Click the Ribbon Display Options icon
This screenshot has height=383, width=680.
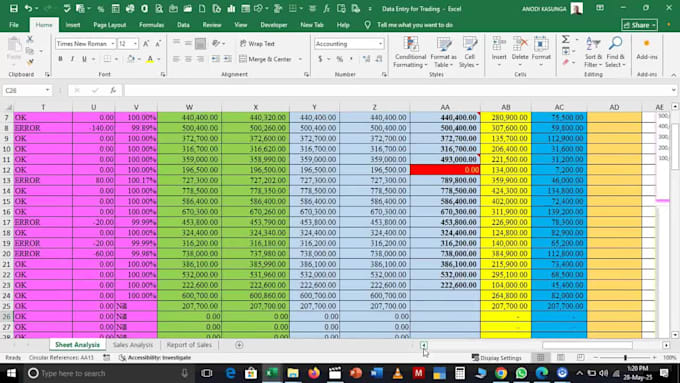600,8
